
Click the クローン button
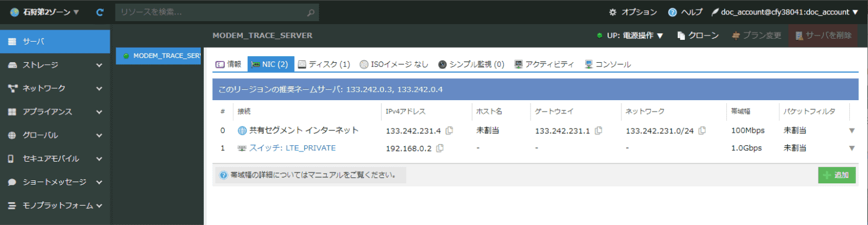point(698,36)
